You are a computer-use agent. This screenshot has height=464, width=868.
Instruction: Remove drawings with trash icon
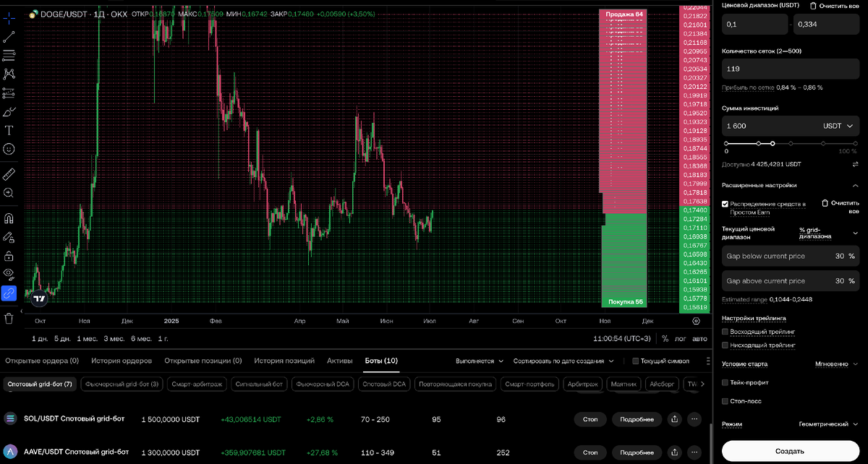(9, 317)
